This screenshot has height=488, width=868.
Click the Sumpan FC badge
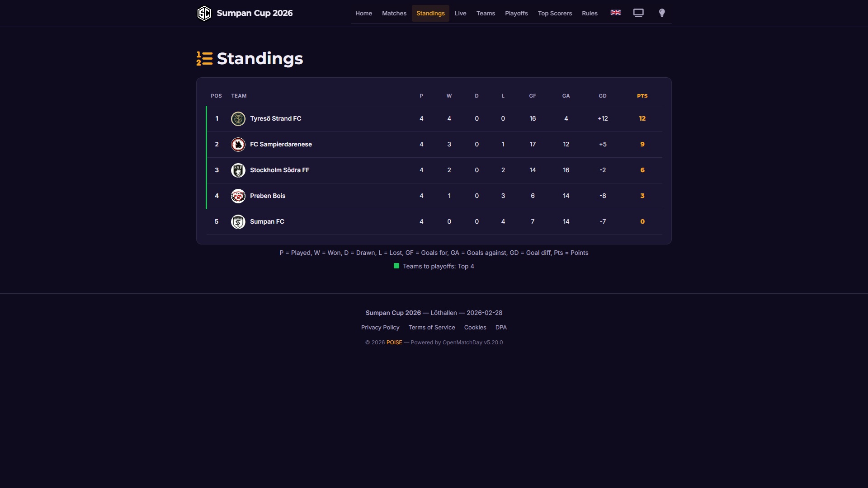[x=238, y=221]
